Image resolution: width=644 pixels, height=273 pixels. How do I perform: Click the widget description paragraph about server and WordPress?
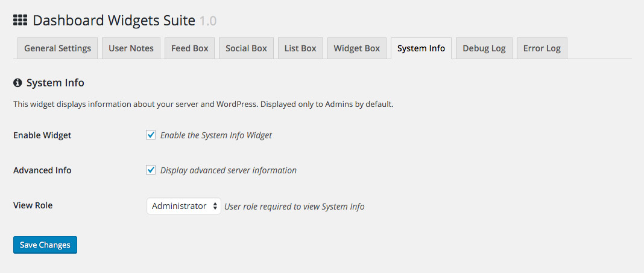click(203, 104)
